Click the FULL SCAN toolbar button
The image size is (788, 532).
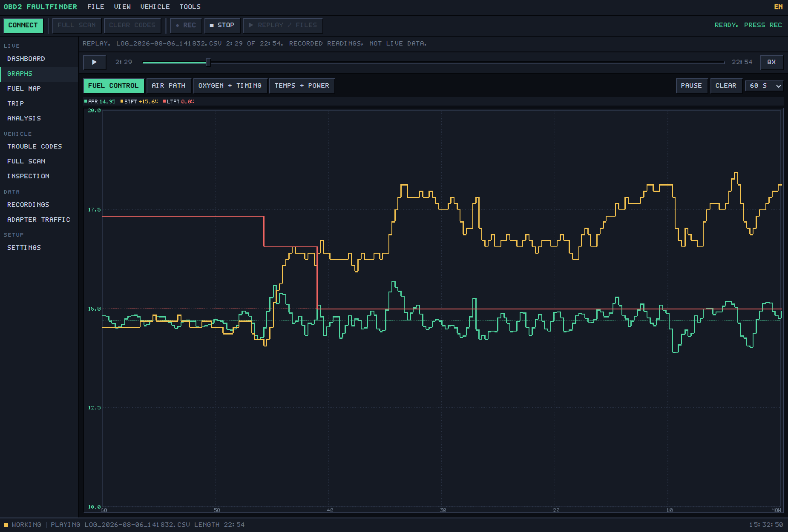click(x=77, y=25)
